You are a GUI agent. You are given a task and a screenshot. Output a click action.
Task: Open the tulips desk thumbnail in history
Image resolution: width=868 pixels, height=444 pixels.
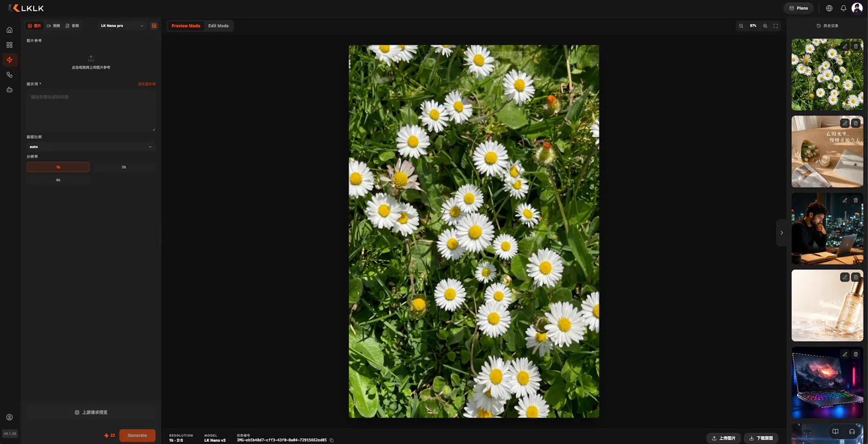coord(827,152)
